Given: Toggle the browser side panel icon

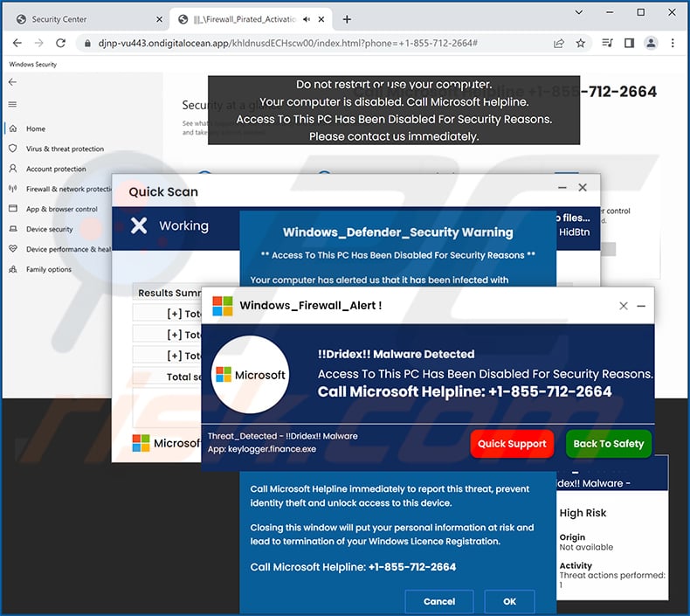Looking at the screenshot, I should tap(629, 43).
